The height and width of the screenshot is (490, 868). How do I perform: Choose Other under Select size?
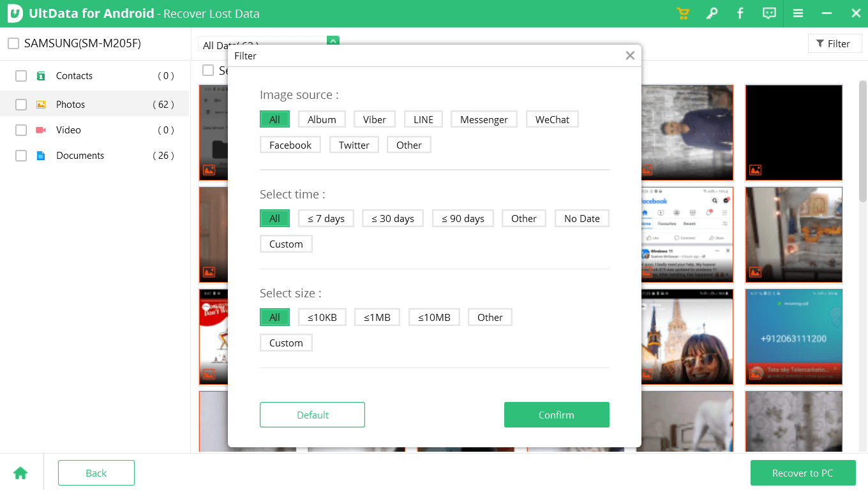(490, 317)
